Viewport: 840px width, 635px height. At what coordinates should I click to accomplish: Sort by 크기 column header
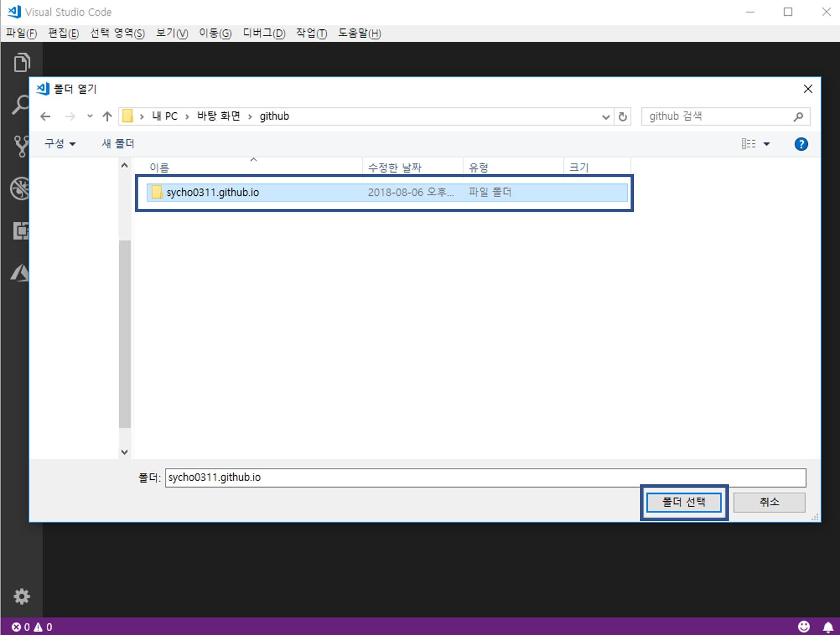click(597, 168)
